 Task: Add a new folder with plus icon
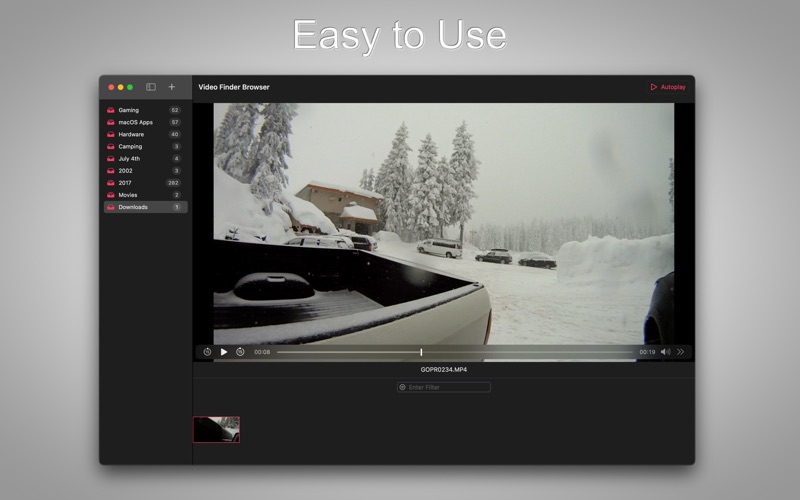(x=172, y=87)
